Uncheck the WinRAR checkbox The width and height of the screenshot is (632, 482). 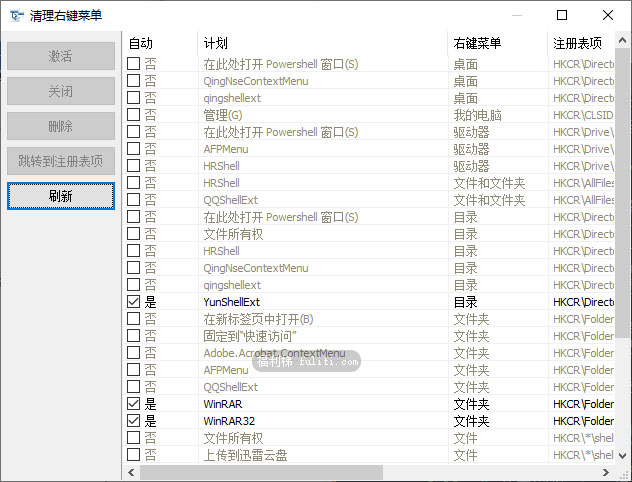(x=134, y=404)
